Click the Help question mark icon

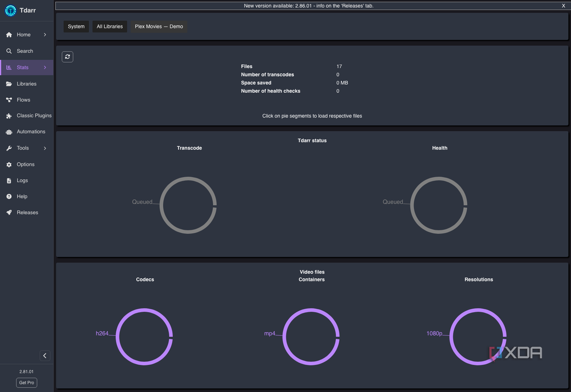[x=9, y=196]
